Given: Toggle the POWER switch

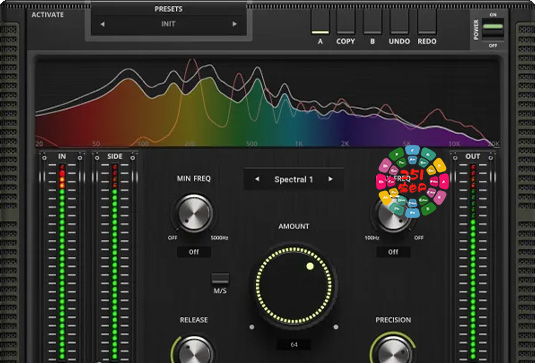Looking at the screenshot, I should (493, 30).
